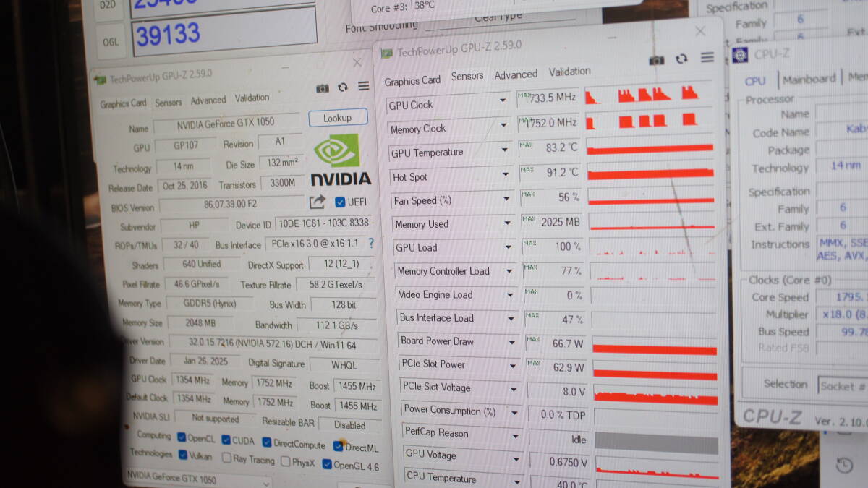Click the question mark beside Bus Interface

pos(371,244)
